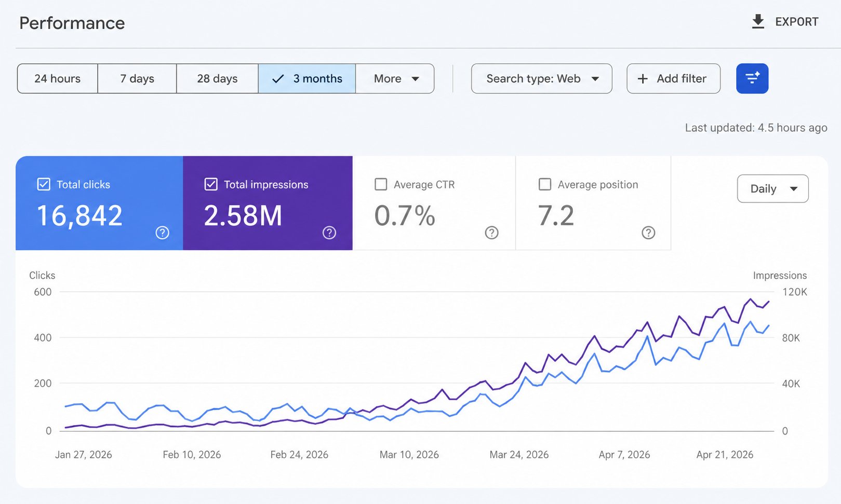841x504 pixels.
Task: Open the Daily granularity dropdown
Action: tap(773, 188)
